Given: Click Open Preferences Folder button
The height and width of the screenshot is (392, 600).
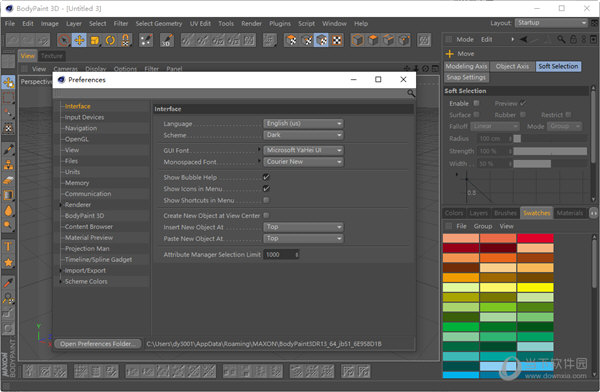Looking at the screenshot, I should click(x=98, y=344).
